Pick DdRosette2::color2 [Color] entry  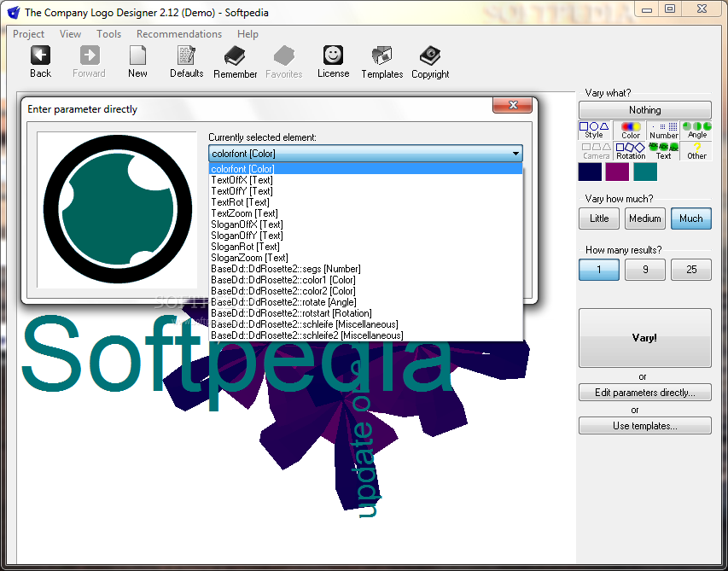(366, 291)
